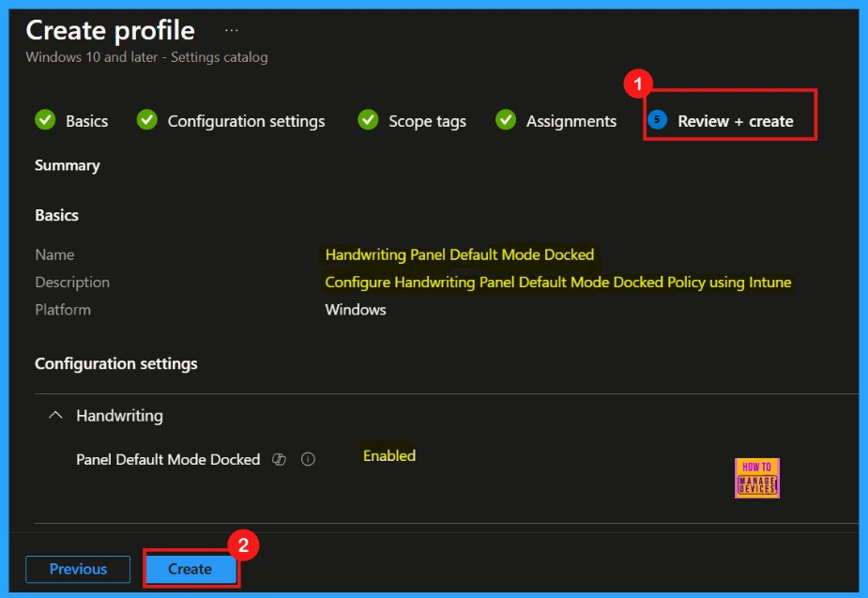Click the Previous button

point(78,569)
